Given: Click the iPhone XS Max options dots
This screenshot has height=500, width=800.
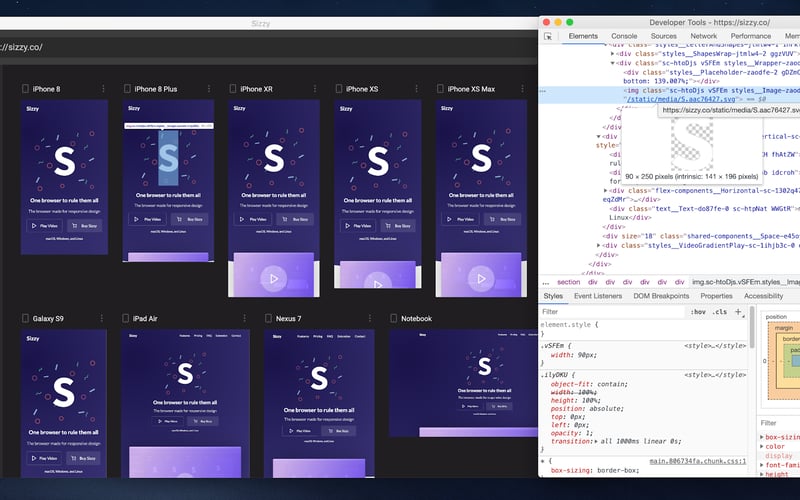Looking at the screenshot, I should point(524,89).
